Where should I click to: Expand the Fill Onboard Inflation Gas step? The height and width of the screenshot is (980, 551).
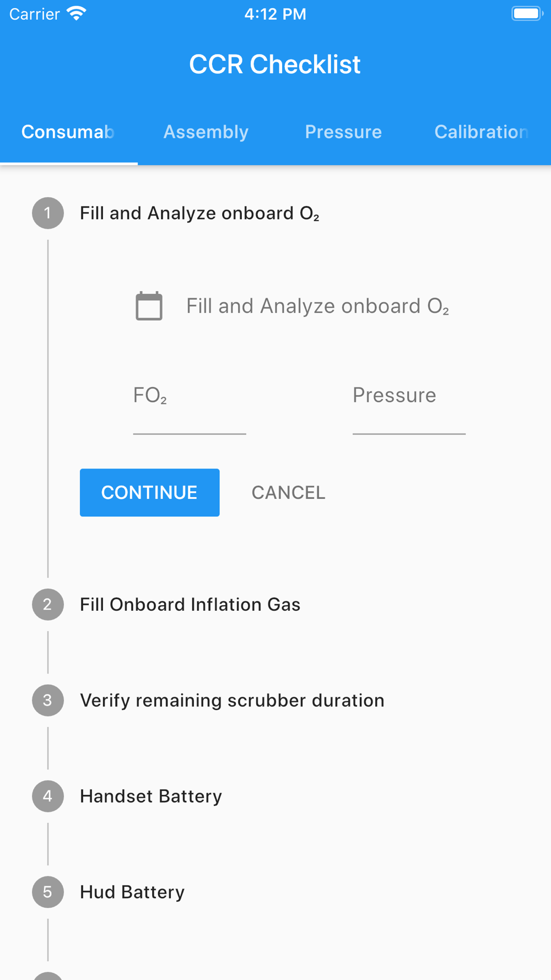tap(190, 605)
